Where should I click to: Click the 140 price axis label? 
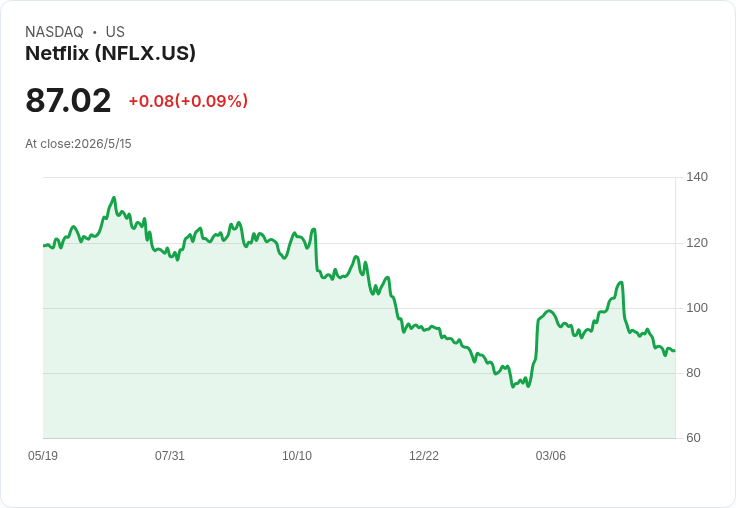coord(697,177)
